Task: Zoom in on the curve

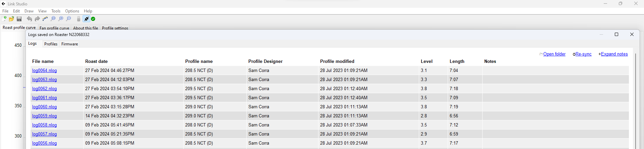Action: tap(61, 19)
